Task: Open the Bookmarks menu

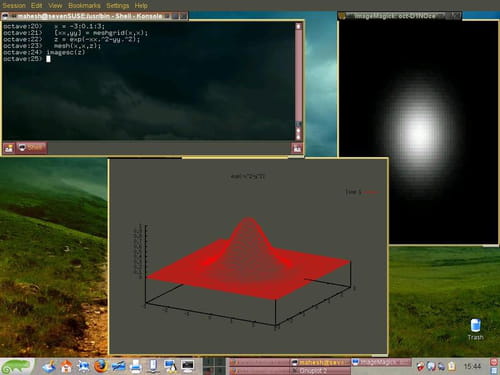Action: pos(84,5)
